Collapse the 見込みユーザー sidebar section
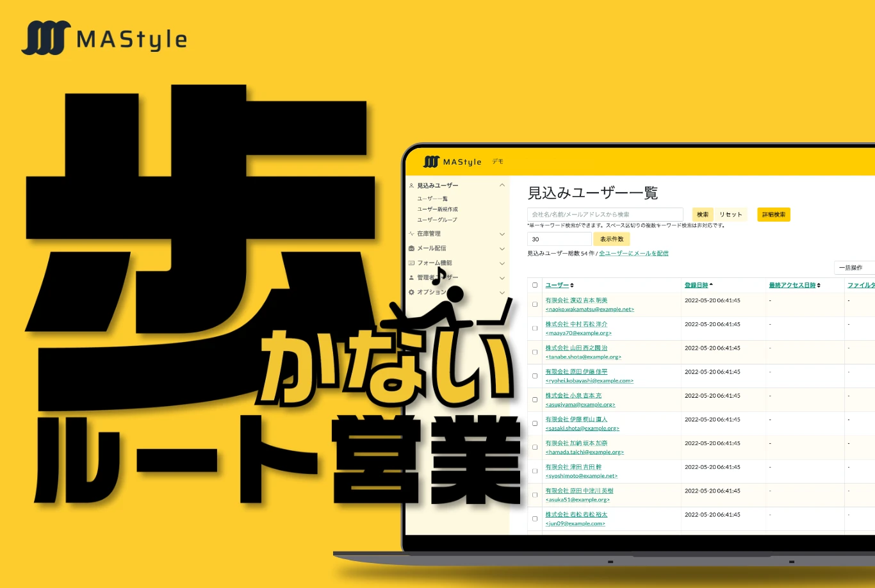The width and height of the screenshot is (875, 588). pos(502,184)
